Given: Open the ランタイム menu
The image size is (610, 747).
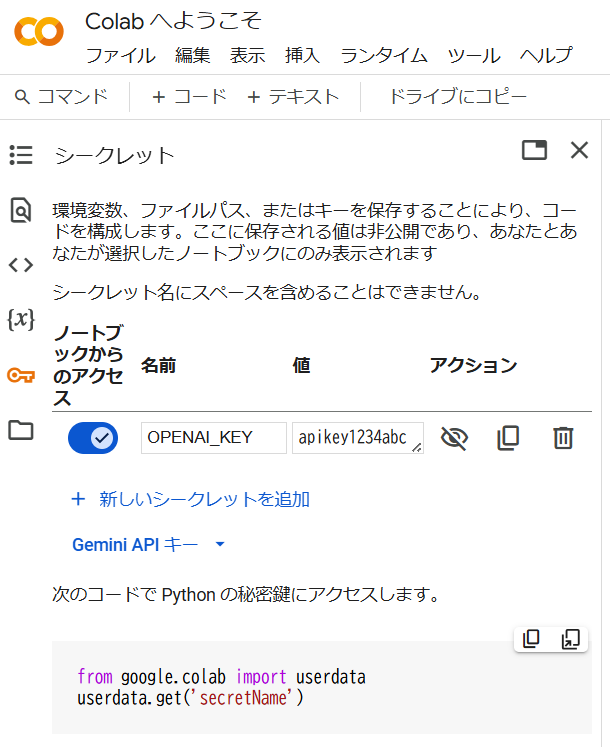Looking at the screenshot, I should (384, 56).
